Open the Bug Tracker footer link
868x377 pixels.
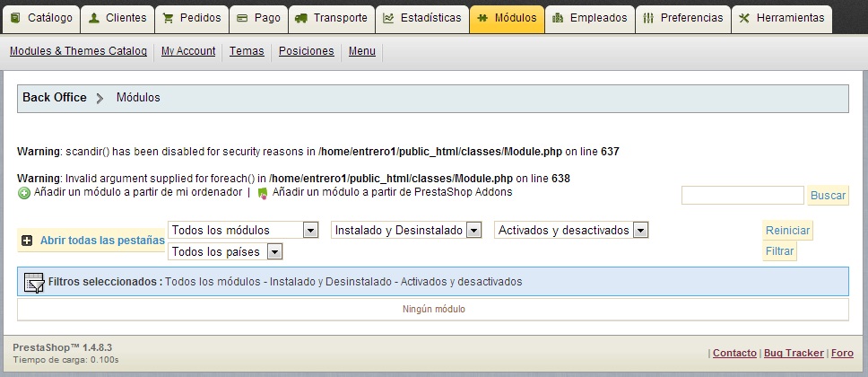(794, 353)
